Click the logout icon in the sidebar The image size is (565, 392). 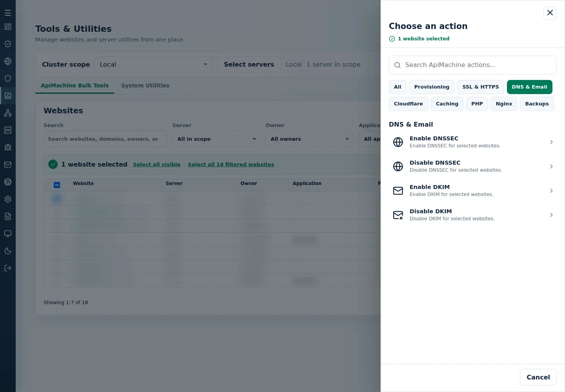[x=8, y=268]
